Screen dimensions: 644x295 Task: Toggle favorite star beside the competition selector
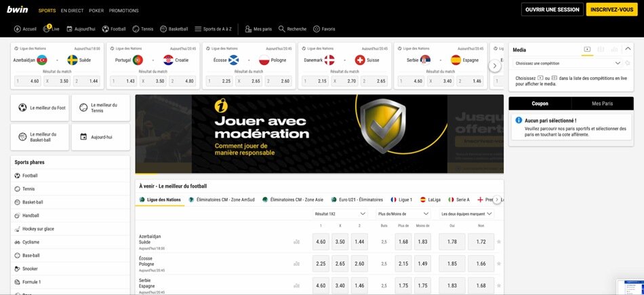627,63
